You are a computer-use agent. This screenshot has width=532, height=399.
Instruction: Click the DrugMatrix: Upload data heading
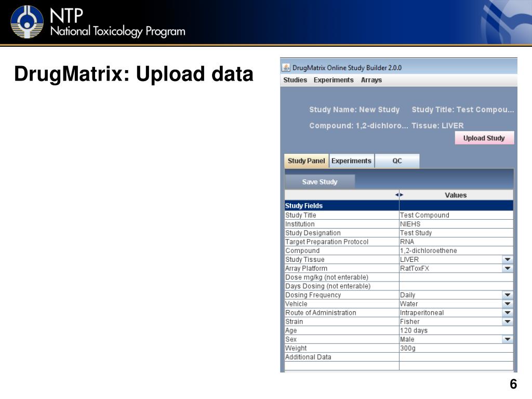[134, 74]
